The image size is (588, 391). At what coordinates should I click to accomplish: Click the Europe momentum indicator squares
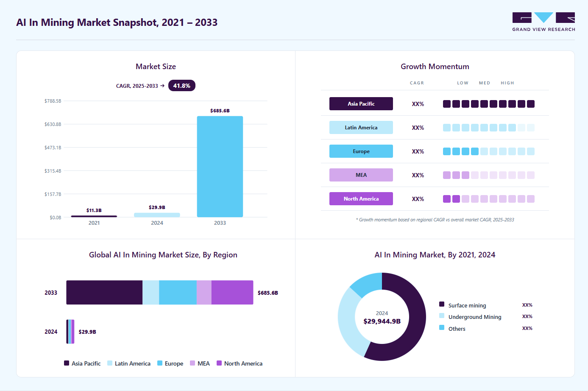coord(489,151)
